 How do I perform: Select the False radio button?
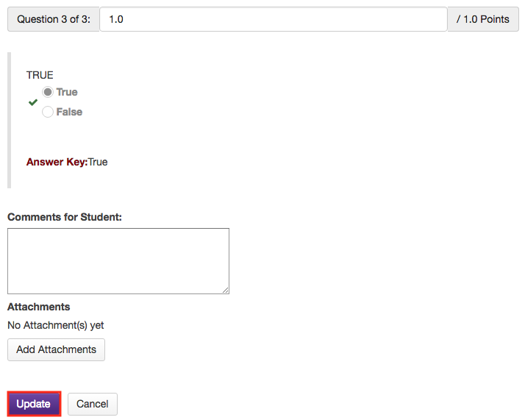point(48,112)
